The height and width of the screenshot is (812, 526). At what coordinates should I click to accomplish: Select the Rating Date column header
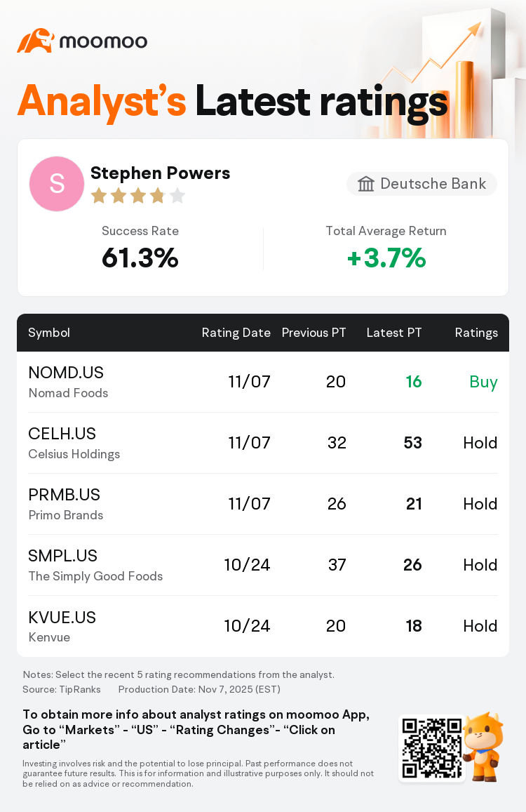click(x=236, y=333)
